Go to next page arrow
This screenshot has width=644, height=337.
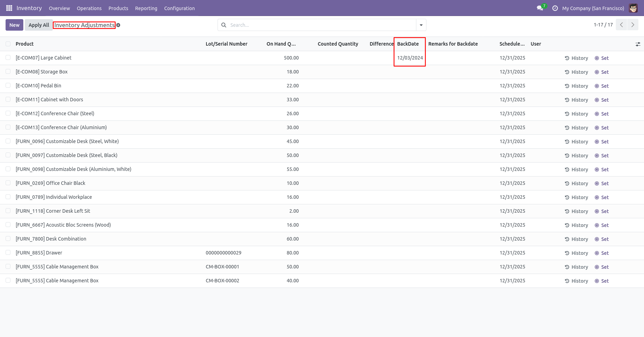point(633,25)
